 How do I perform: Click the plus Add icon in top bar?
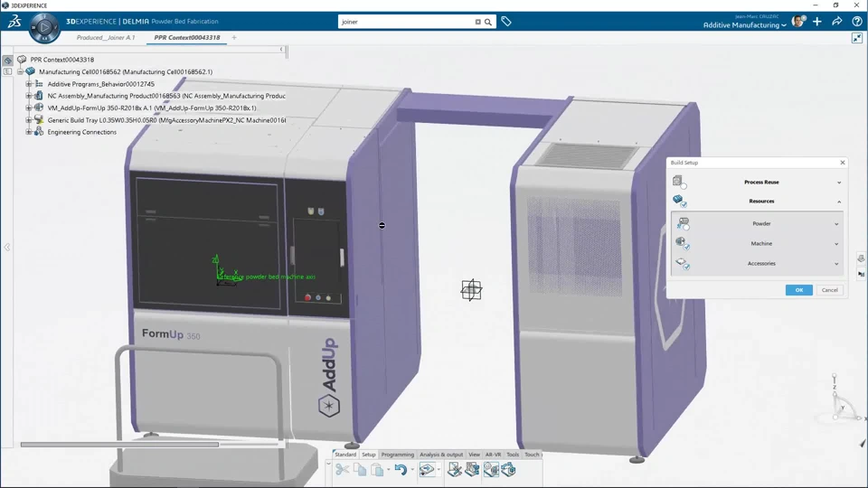[817, 22]
